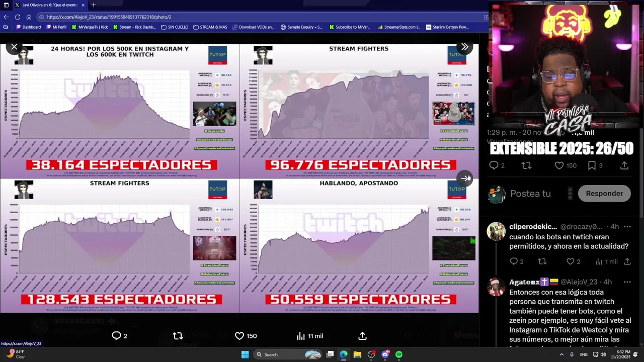This screenshot has width=644, height=362.
Task: Open Microsoft Edge from the taskbar
Action: (344, 354)
